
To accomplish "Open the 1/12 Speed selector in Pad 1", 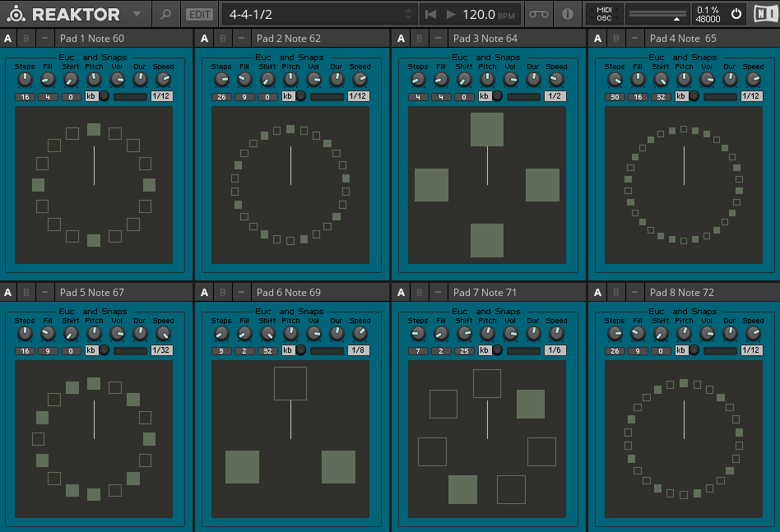I will pos(162,96).
